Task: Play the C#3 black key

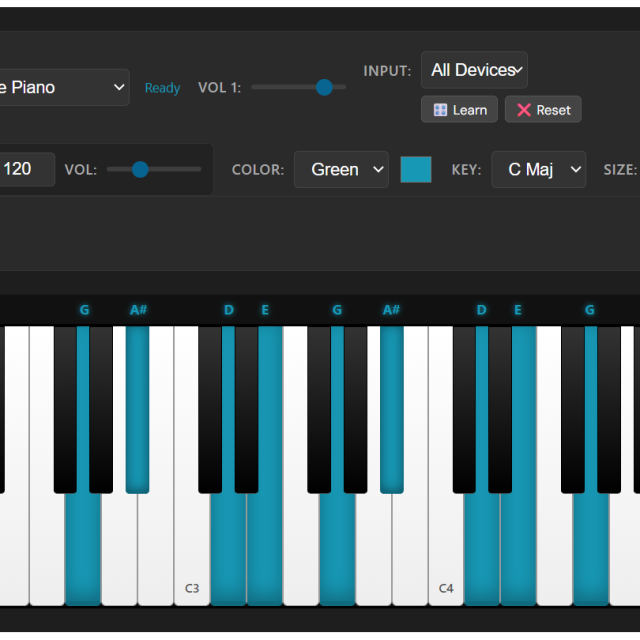Action: tap(210, 409)
